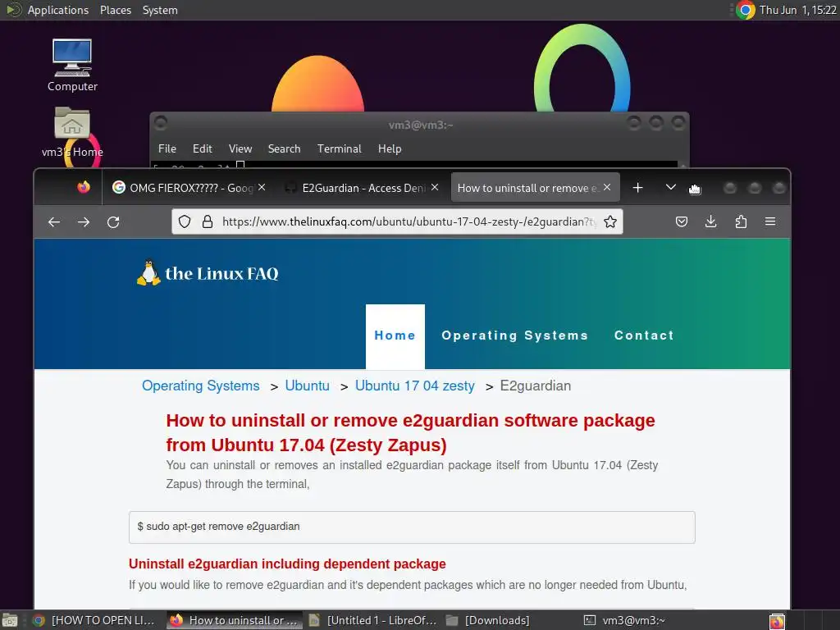Image resolution: width=840 pixels, height=630 pixels.
Task: Switch to How to uninstall Firefox taskbar entry
Action: pos(234,620)
